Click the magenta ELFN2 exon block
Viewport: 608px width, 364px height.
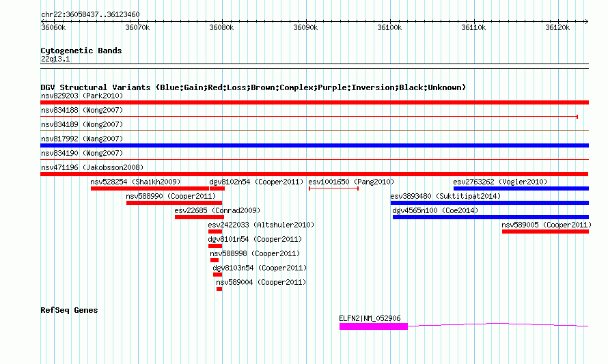374,326
